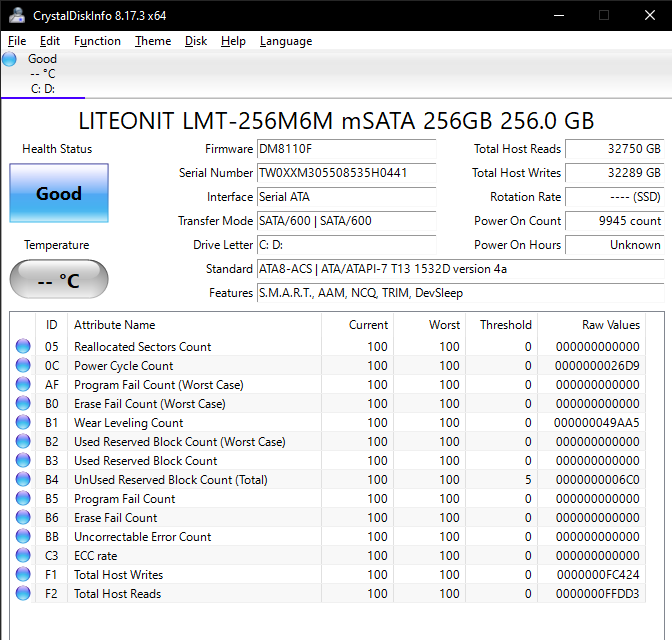The height and width of the screenshot is (640, 672).
Task: Open the File menu
Action: pos(17,41)
